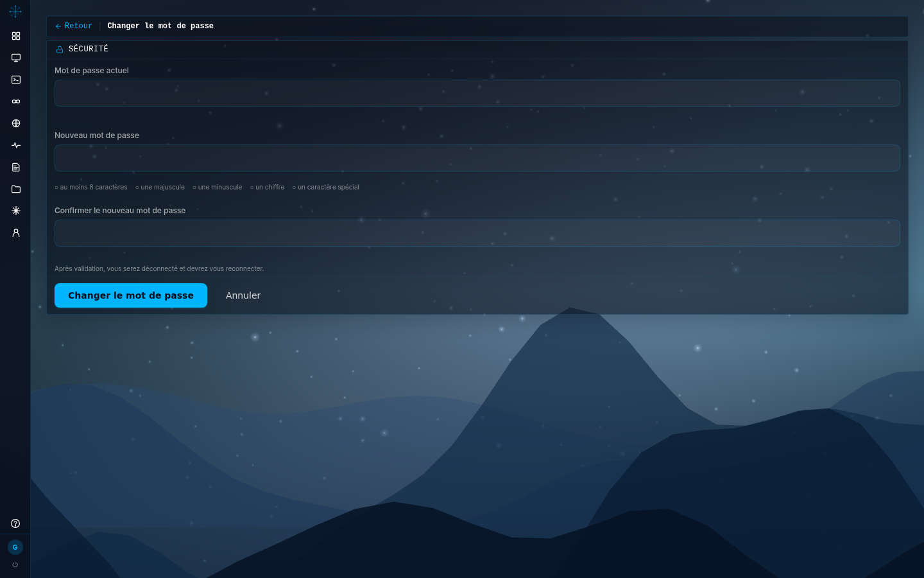Go back with the Retour link
Image resolution: width=924 pixels, height=578 pixels.
point(74,26)
